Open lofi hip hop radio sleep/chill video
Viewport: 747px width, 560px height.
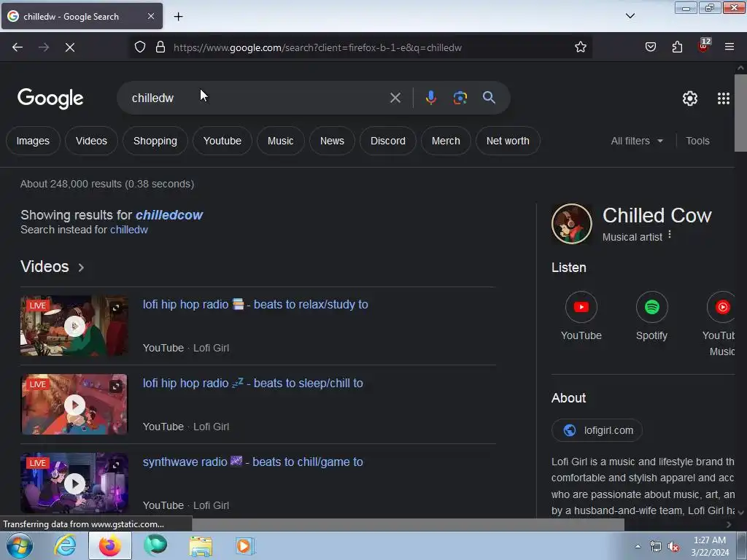pyautogui.click(x=253, y=384)
